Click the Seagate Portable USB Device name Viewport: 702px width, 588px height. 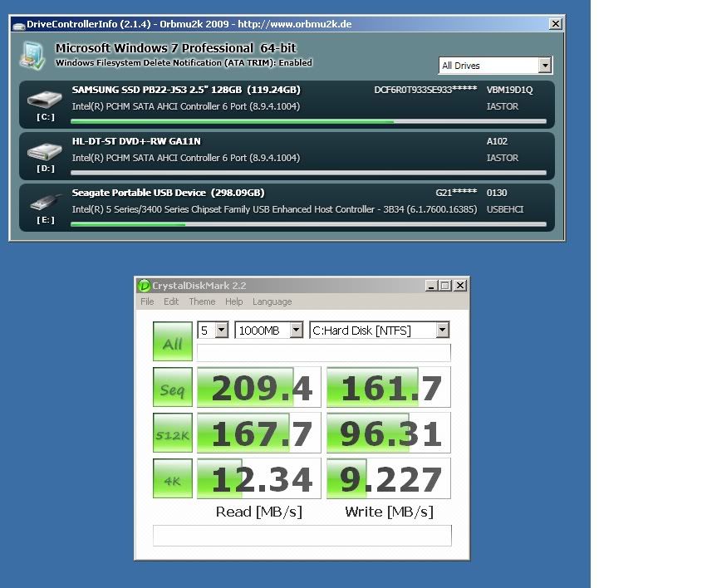[169, 193]
